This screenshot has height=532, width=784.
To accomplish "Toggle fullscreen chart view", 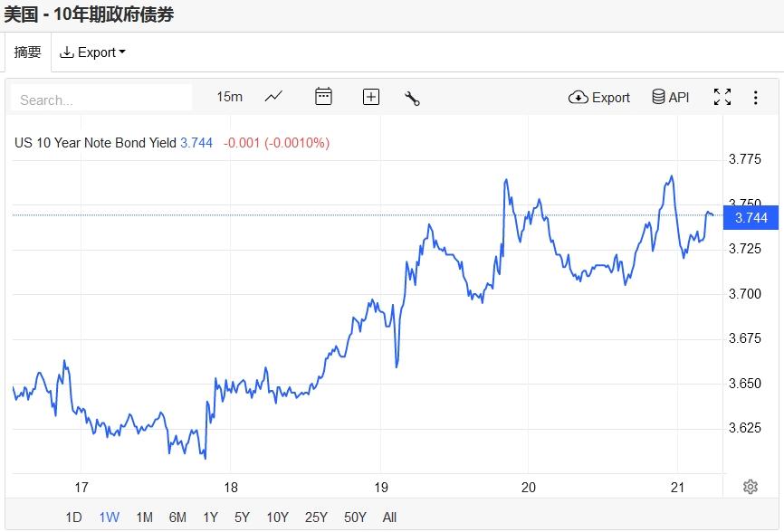I will point(722,98).
